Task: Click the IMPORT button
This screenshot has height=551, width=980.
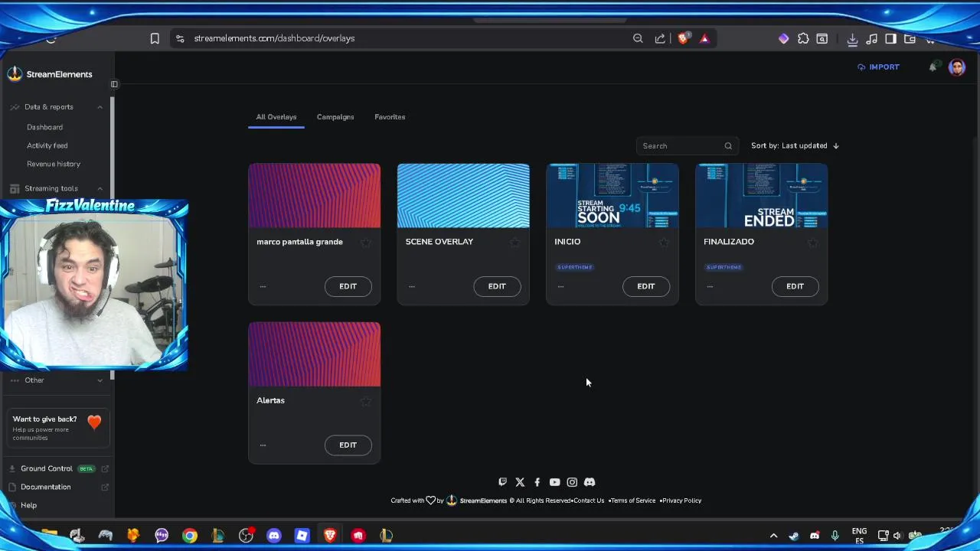Action: click(x=878, y=67)
